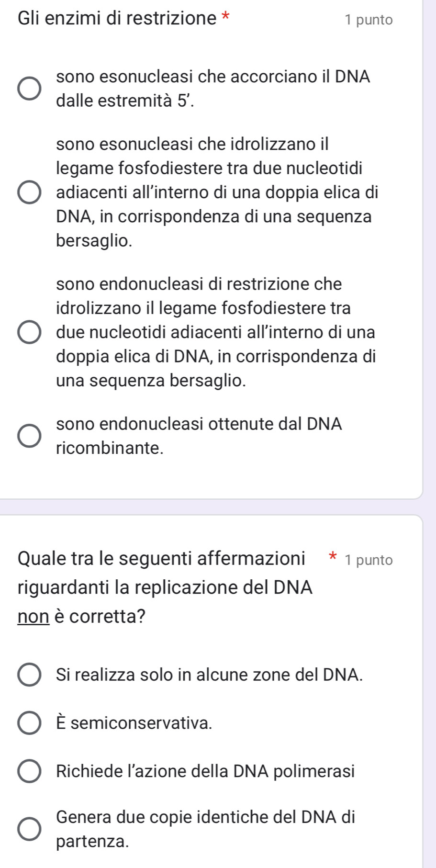Click the answer text 'sono endonucleasi ottenute dal DNA ricombinante'
The image size is (436, 868).
click(199, 436)
